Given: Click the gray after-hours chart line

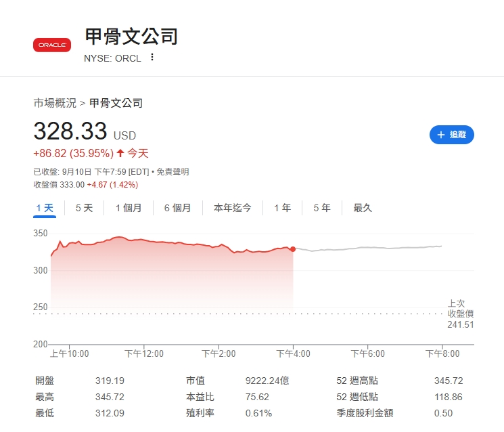Looking at the screenshot, I should pyautogui.click(x=368, y=248).
